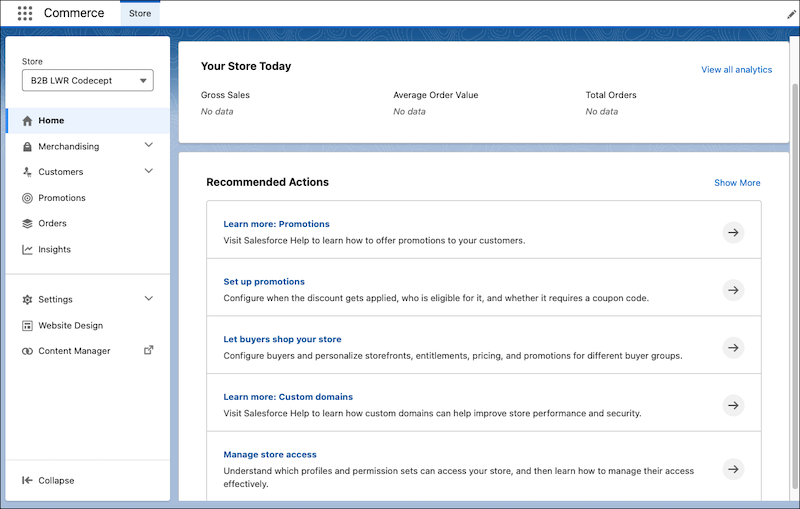800x509 pixels.
Task: Click No data under Total Orders
Action: 602,112
